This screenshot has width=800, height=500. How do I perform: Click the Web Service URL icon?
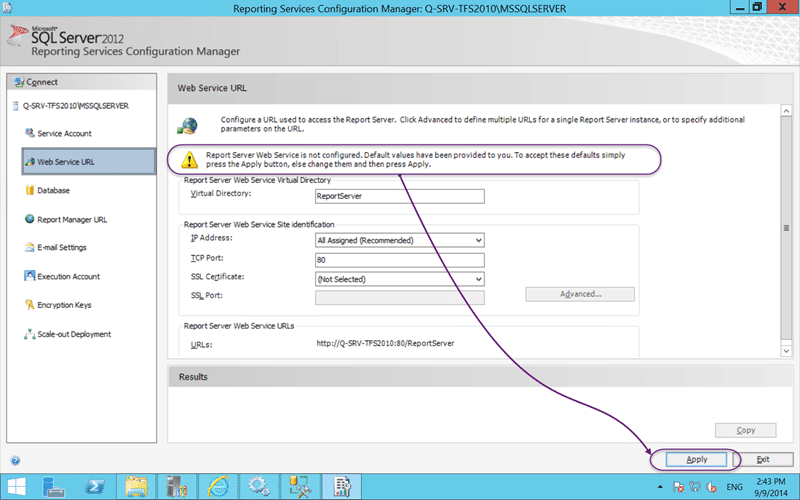click(x=30, y=162)
